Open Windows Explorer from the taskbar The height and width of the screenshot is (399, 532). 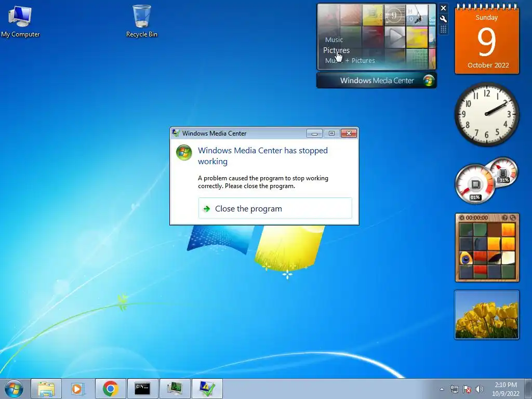(x=46, y=389)
